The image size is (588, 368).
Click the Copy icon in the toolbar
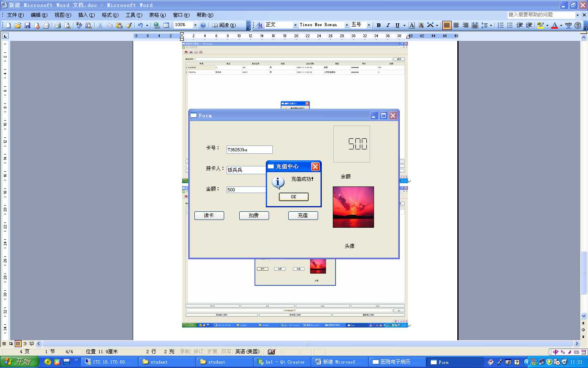(109, 25)
